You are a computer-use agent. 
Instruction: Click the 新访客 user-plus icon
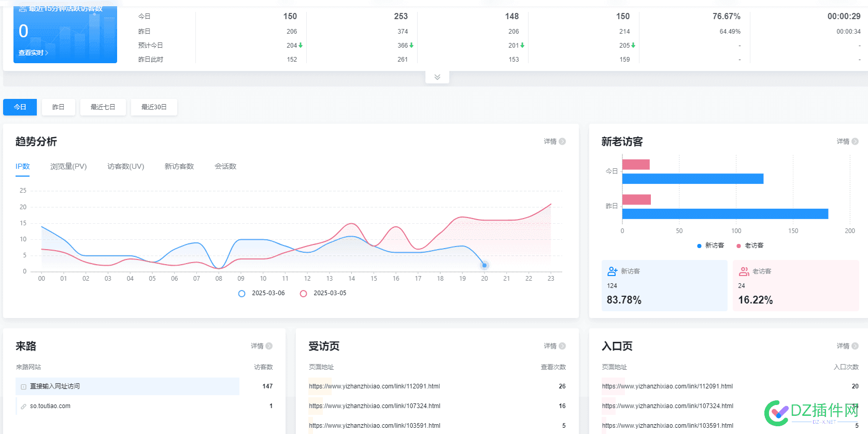612,271
